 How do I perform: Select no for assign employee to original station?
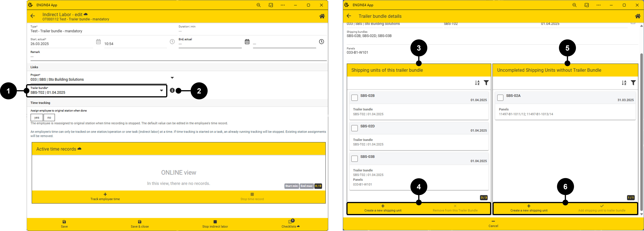pyautogui.click(x=49, y=117)
